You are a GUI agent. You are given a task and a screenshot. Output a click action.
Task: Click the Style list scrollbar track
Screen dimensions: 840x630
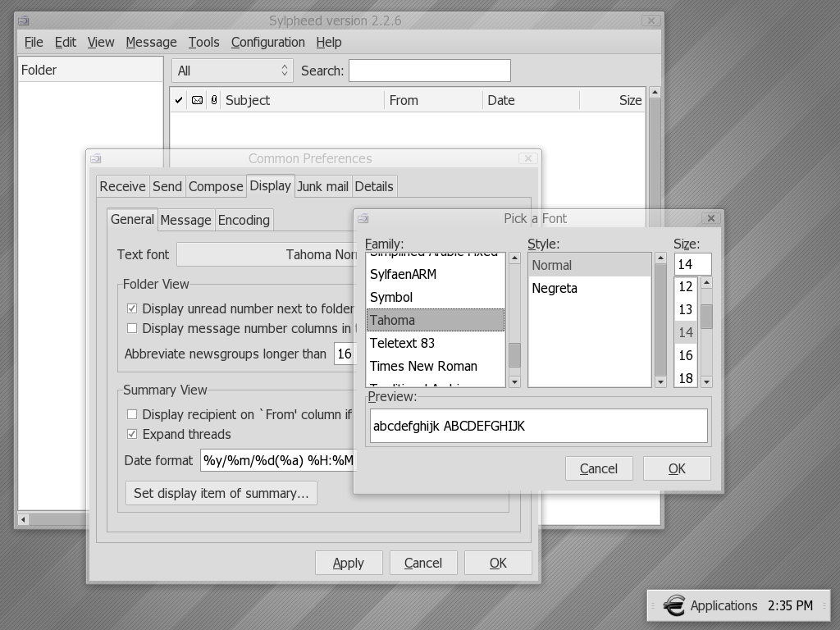[660, 320]
